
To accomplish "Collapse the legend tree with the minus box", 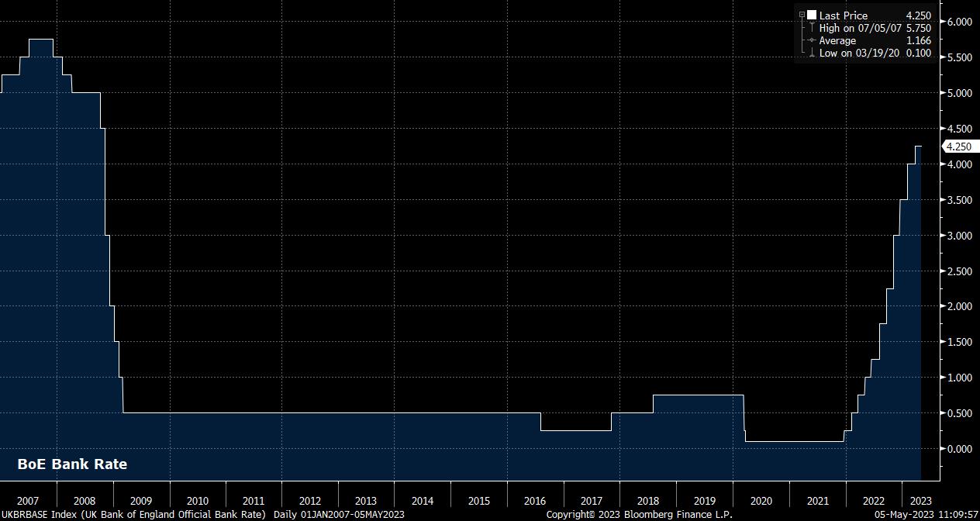I will tap(802, 16).
